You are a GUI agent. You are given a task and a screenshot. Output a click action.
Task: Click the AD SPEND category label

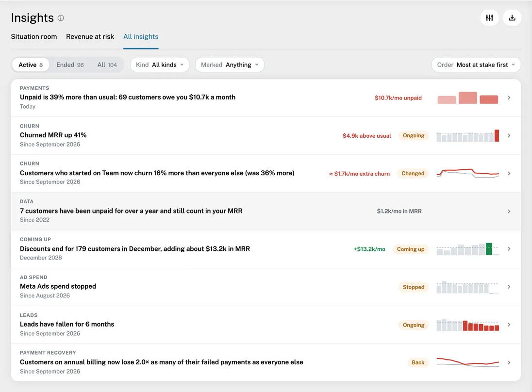click(x=33, y=278)
